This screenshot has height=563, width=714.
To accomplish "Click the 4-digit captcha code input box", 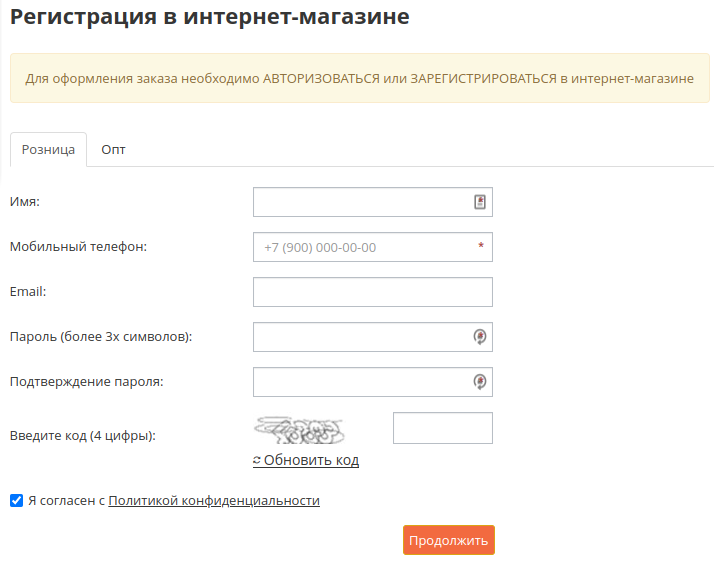I will (x=443, y=428).
